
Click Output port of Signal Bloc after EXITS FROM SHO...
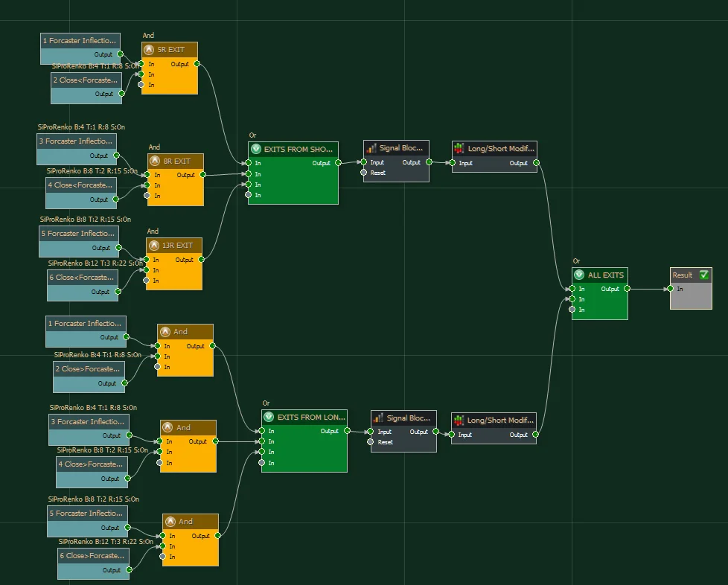(x=429, y=162)
